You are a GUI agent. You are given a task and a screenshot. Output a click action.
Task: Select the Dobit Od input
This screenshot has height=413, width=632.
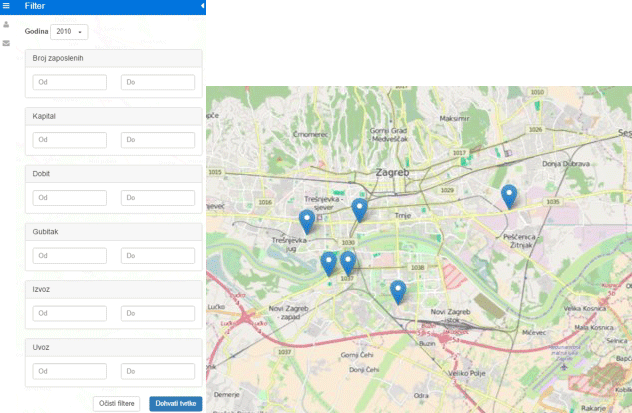pyautogui.click(x=70, y=198)
